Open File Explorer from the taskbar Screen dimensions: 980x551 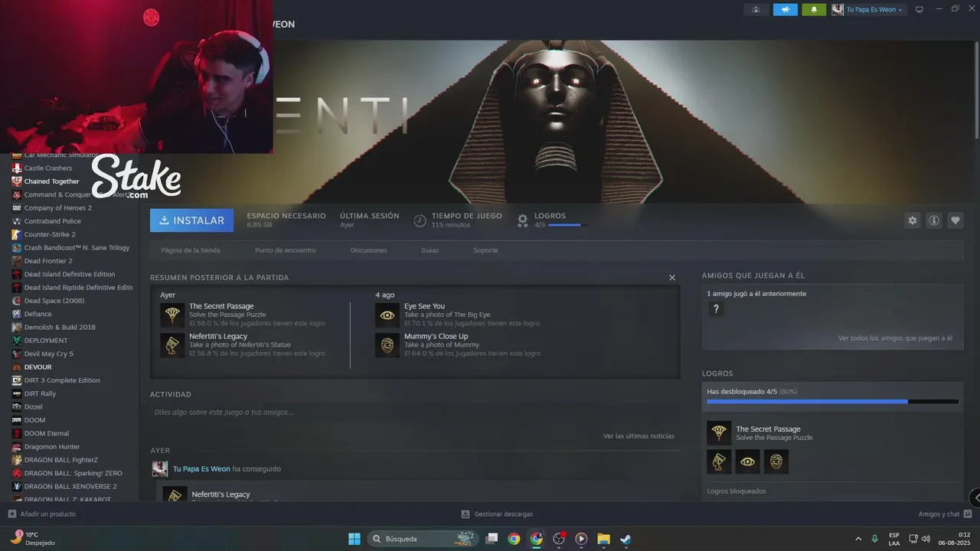coord(603,539)
